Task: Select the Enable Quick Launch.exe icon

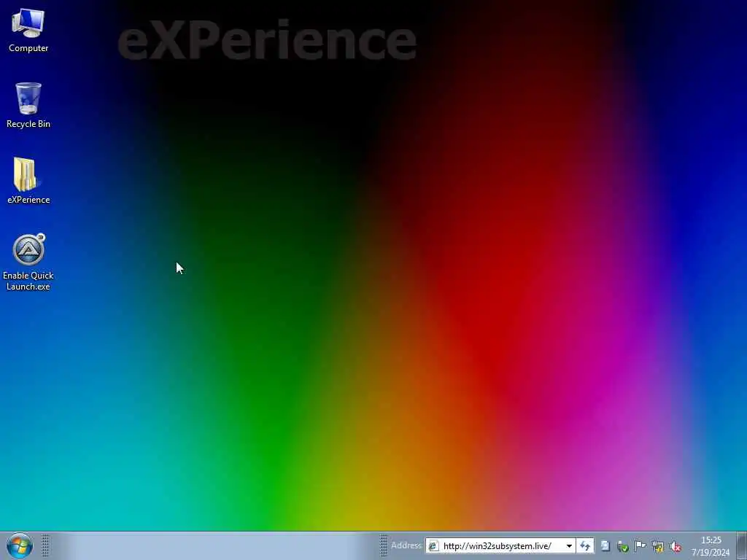Action: (x=28, y=262)
